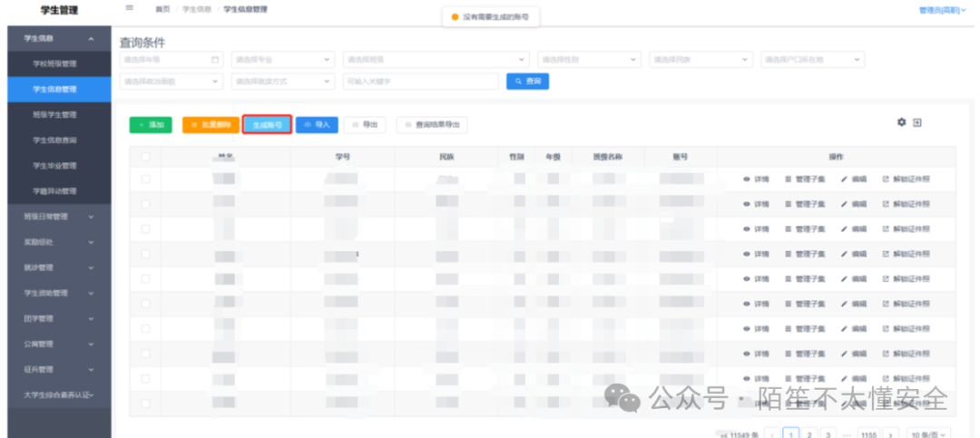Click 编辑 pencil in the fourth table row
The height and width of the screenshot is (438, 980).
(x=854, y=254)
